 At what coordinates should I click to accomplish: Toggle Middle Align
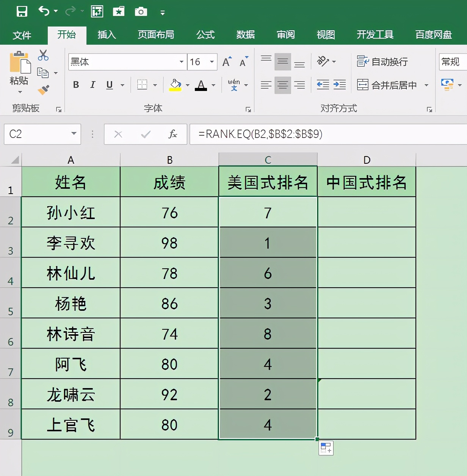[x=283, y=61]
